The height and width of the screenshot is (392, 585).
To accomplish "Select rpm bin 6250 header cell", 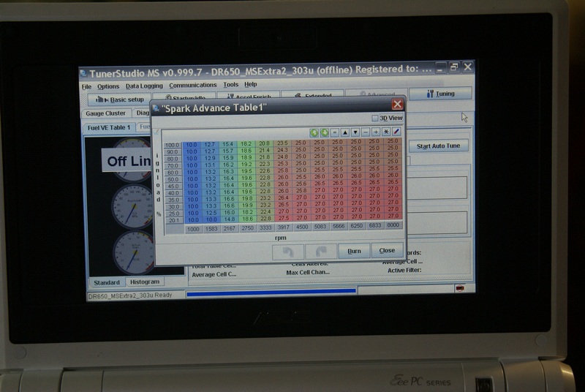I will point(357,226).
